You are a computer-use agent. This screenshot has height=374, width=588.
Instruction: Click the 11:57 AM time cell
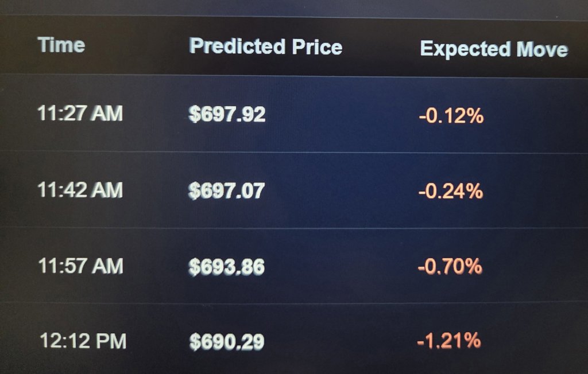(x=80, y=266)
